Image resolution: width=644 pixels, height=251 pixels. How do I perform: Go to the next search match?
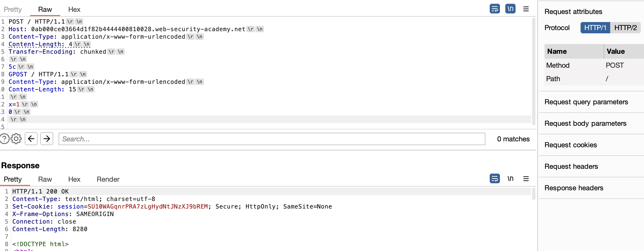click(47, 139)
